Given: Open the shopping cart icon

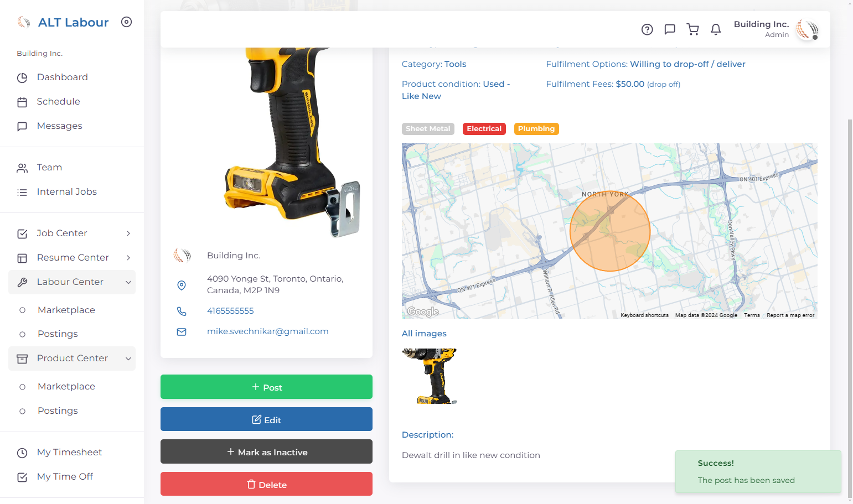Looking at the screenshot, I should click(x=692, y=29).
